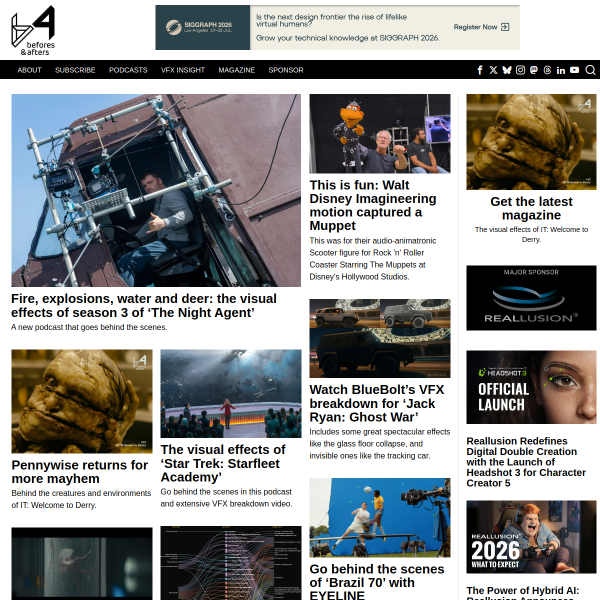Open the Threads social icon
This screenshot has height=600, width=600.
tap(547, 70)
